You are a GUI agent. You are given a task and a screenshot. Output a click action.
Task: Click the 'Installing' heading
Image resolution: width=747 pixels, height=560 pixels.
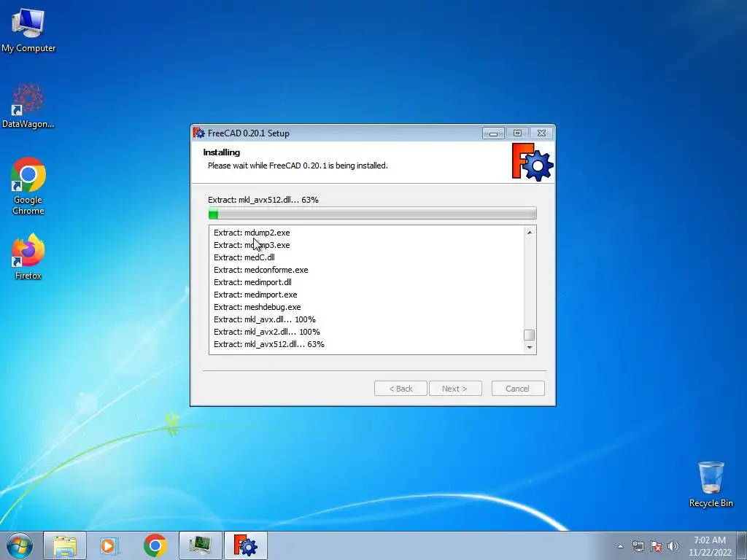tap(222, 152)
